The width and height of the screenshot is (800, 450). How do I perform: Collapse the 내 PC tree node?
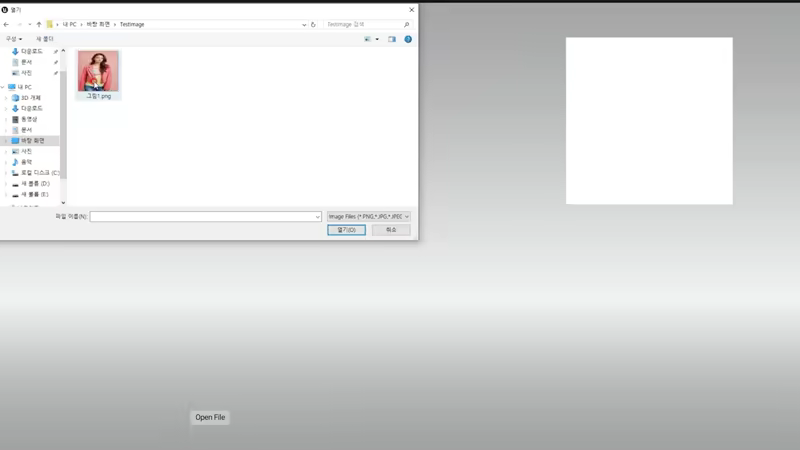[3, 87]
